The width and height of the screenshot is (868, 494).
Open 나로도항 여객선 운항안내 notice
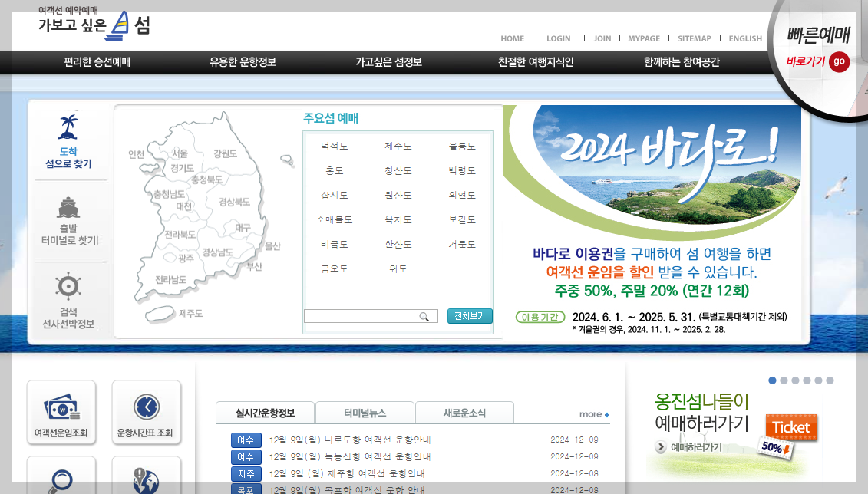[x=350, y=440]
